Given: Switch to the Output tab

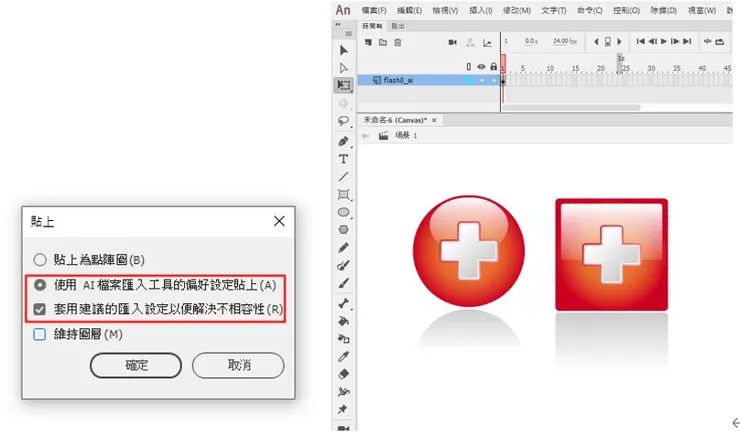Looking at the screenshot, I should (x=398, y=26).
